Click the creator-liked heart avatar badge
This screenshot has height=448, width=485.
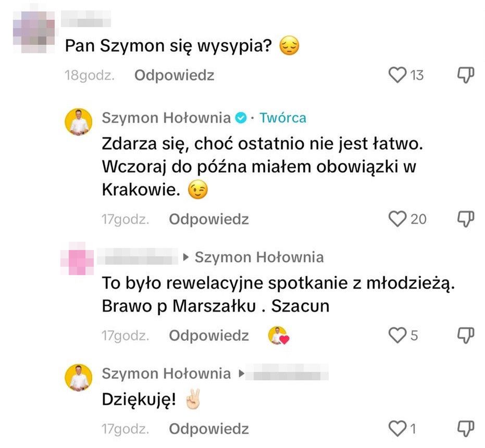click(279, 336)
